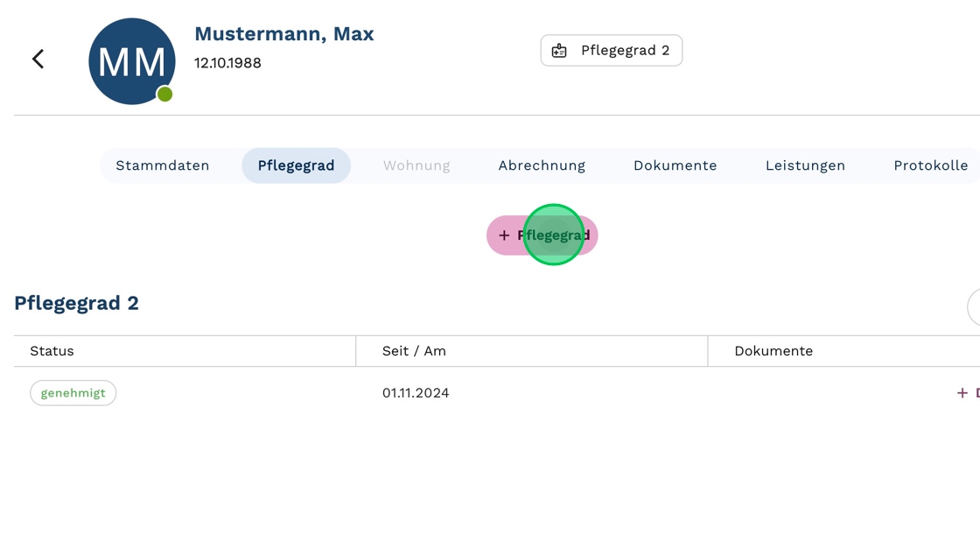The height and width of the screenshot is (548, 980).
Task: Click the Dokumente table column header
Action: [x=773, y=351]
